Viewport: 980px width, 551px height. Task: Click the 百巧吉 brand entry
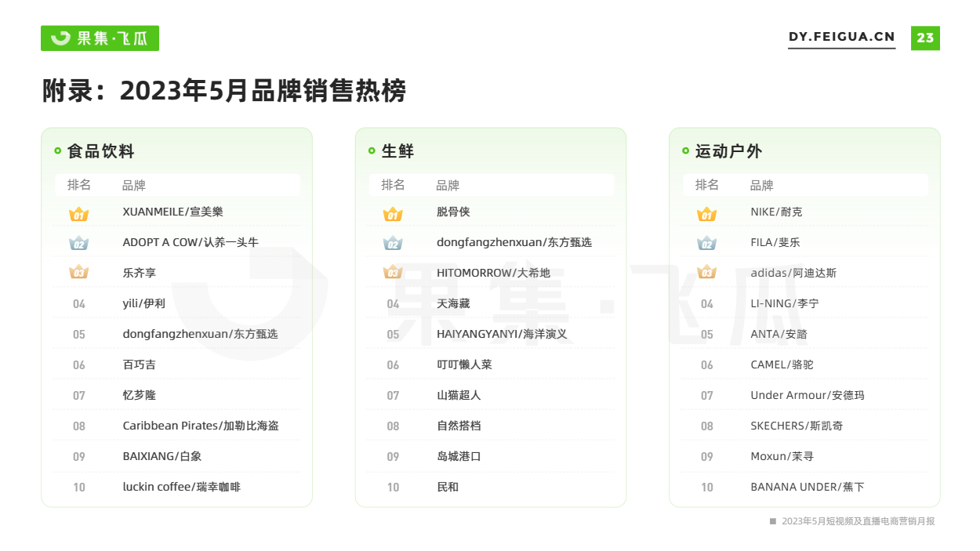140,364
